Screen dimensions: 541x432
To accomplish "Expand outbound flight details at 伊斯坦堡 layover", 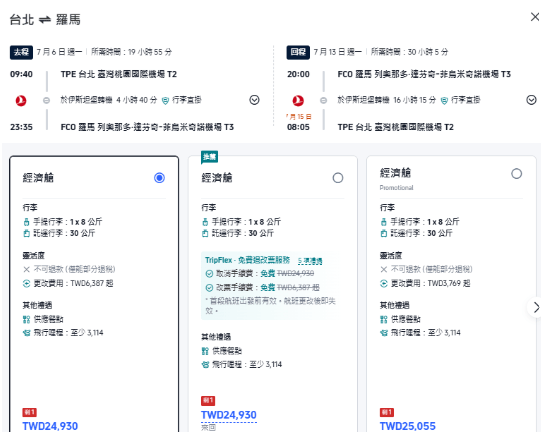I will (x=254, y=100).
